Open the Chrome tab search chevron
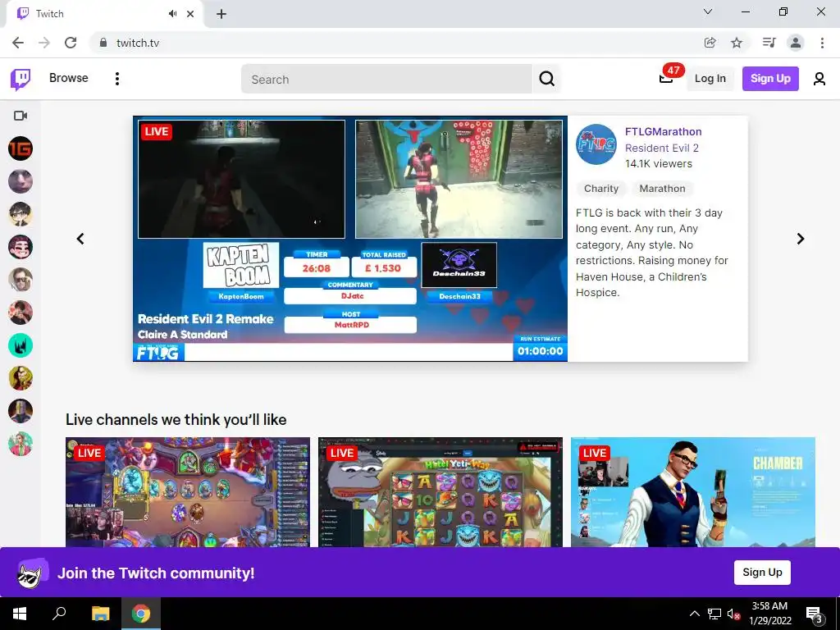840x630 pixels. (708, 11)
